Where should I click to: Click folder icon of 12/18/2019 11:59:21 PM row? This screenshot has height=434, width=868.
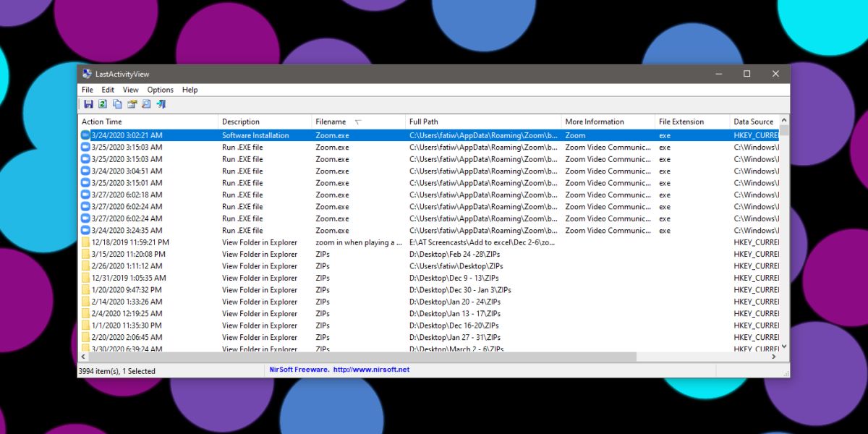[85, 242]
